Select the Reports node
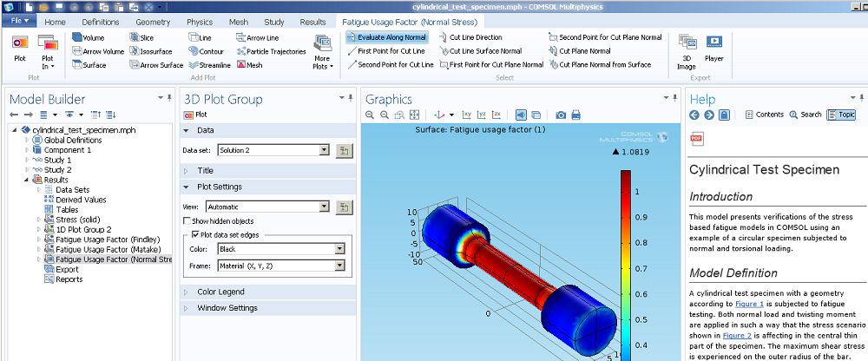Screen dimensions: 868x361 click(69, 279)
